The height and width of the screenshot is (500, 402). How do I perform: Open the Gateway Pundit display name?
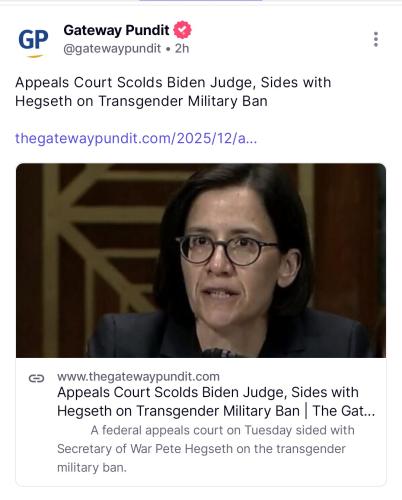[116, 30]
